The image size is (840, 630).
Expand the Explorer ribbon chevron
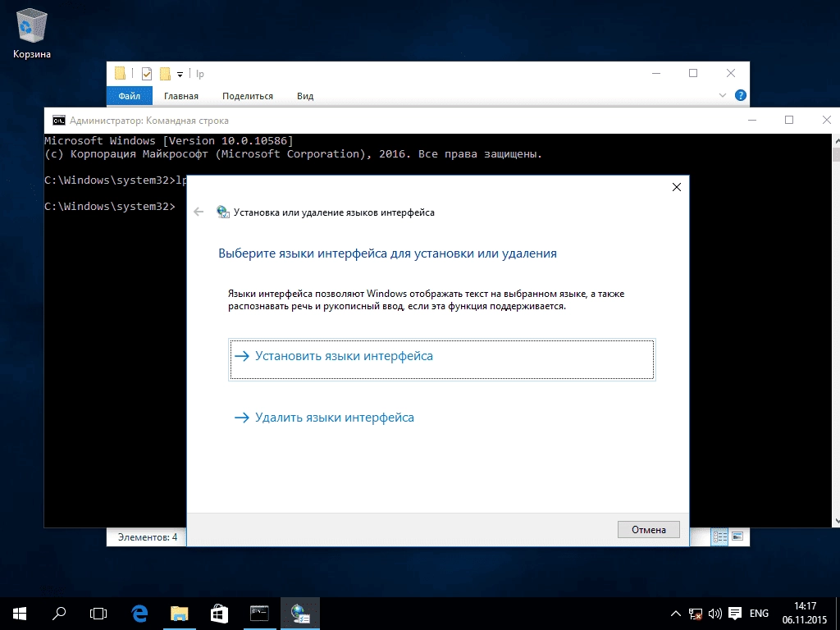(722, 95)
